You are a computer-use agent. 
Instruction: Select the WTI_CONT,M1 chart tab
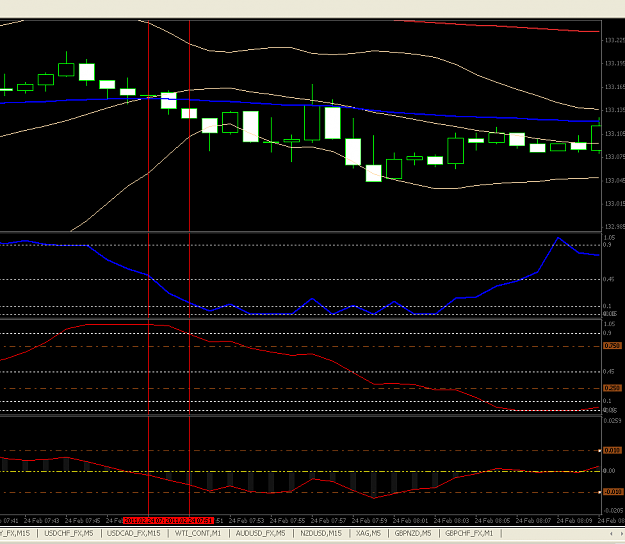coord(198,533)
